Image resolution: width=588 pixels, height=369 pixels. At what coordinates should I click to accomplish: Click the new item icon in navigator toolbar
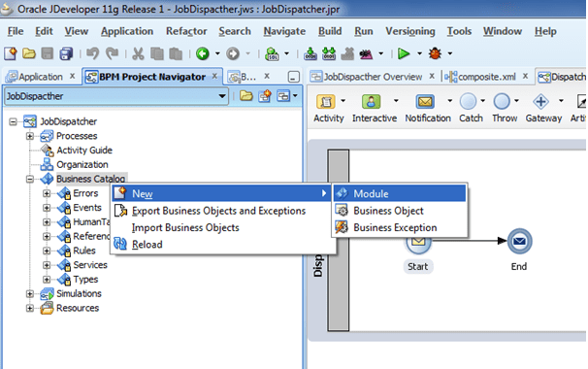[265, 96]
